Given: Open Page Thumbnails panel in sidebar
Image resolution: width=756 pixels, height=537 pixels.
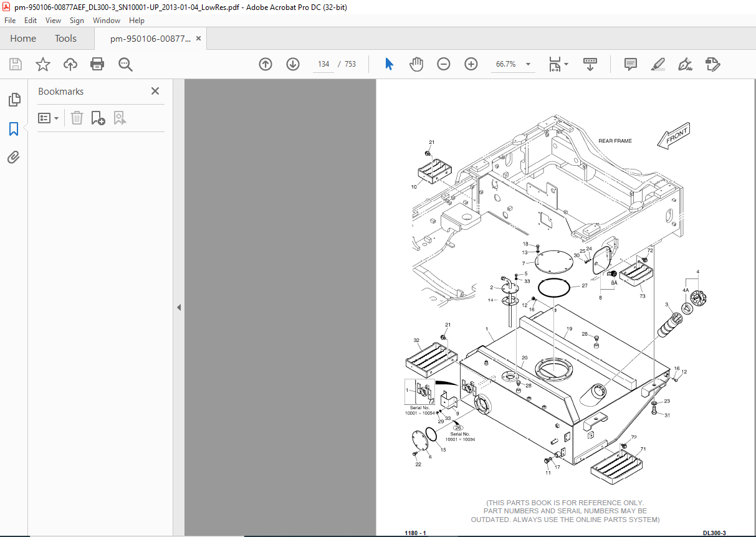Looking at the screenshot, I should coord(14,99).
